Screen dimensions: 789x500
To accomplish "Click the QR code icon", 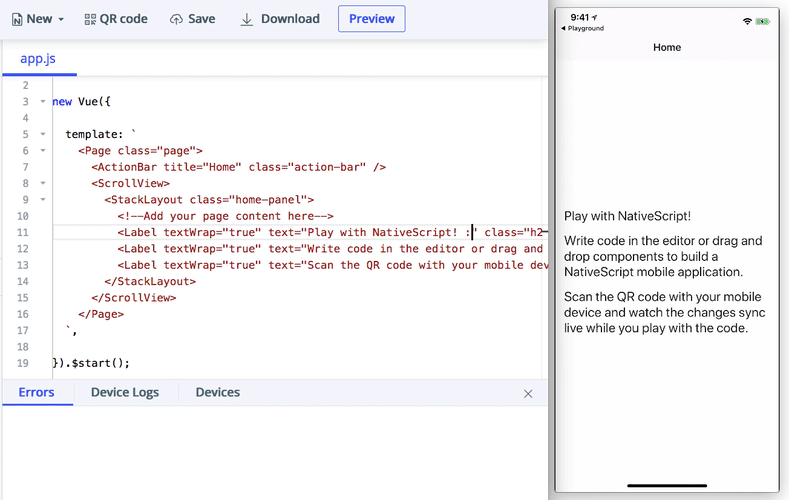I will coord(90,19).
